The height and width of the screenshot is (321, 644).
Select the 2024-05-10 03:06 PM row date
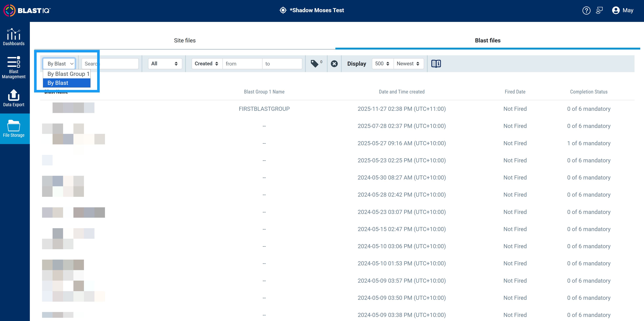[402, 247]
